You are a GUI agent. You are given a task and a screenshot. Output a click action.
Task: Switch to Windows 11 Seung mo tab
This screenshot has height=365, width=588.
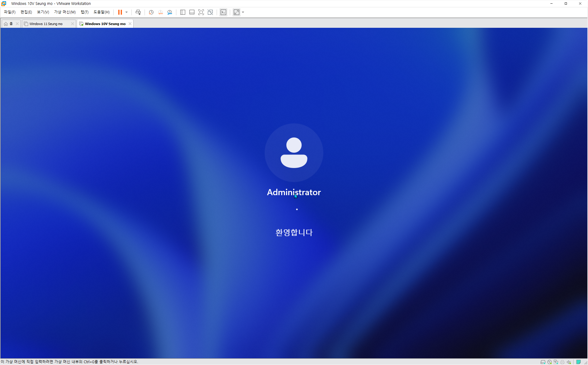click(x=46, y=24)
